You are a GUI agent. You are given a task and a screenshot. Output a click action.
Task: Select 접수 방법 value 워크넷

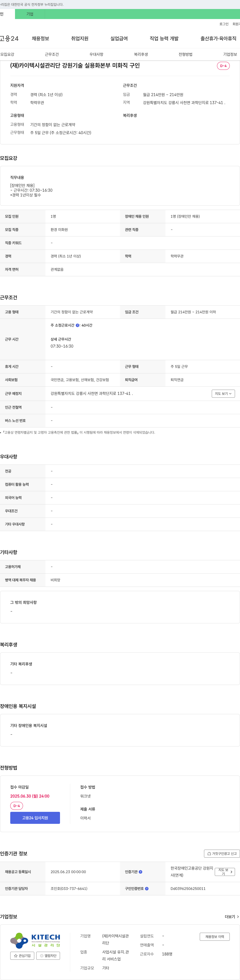[85, 796]
